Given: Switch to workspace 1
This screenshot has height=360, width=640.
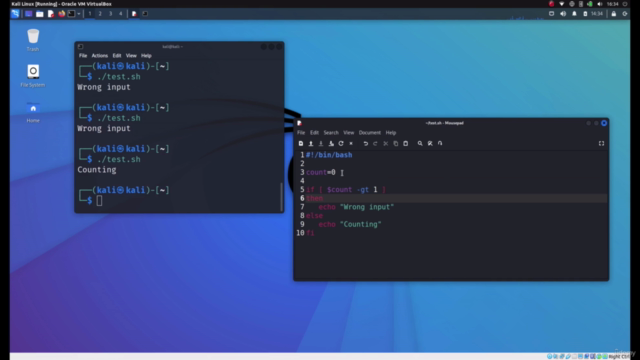Looking at the screenshot, I should coord(90,13).
